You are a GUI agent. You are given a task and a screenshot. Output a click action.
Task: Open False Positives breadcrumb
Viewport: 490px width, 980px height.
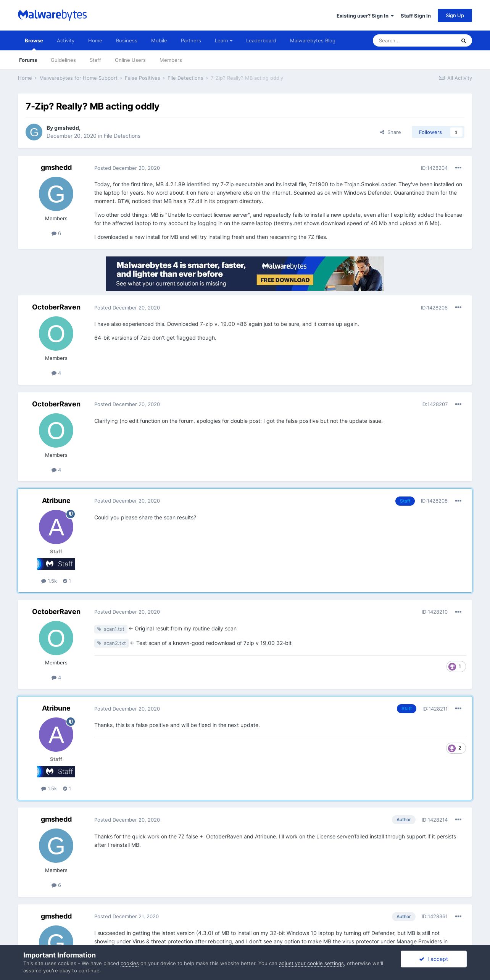tap(142, 78)
